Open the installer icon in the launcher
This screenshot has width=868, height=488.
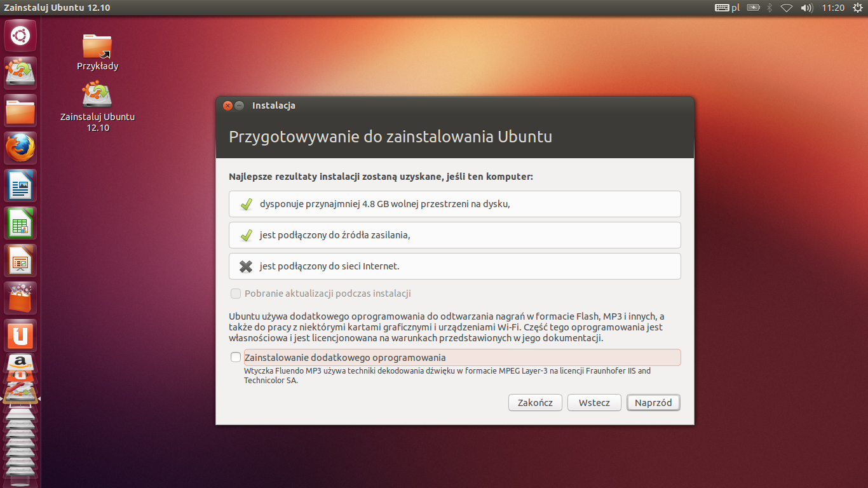[x=20, y=73]
